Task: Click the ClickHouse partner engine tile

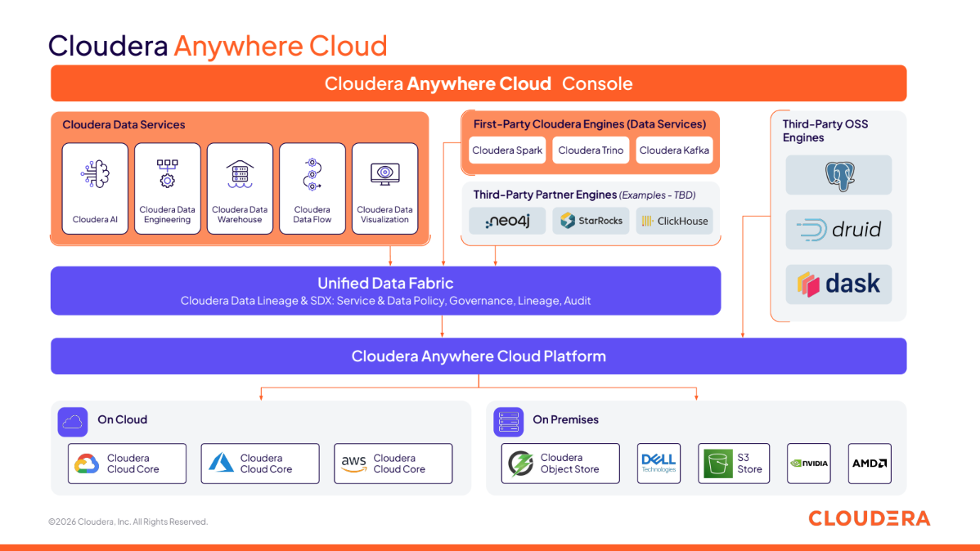Action: (674, 222)
